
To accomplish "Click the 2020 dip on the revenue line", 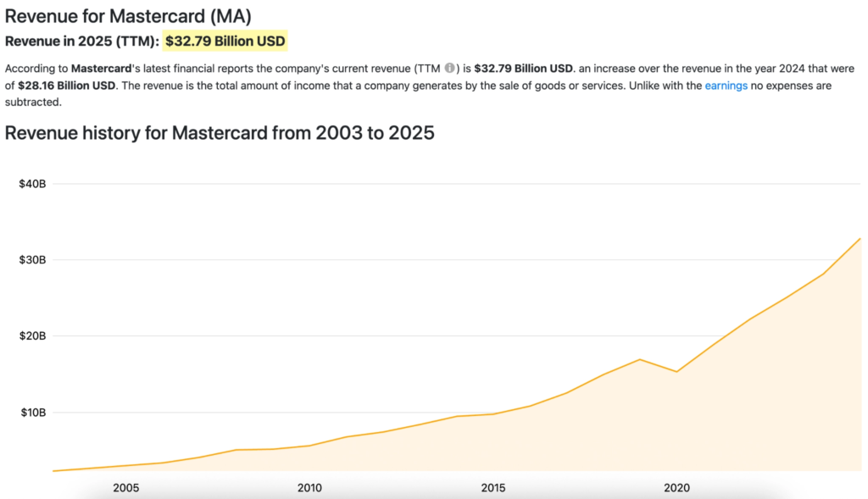I will (676, 372).
